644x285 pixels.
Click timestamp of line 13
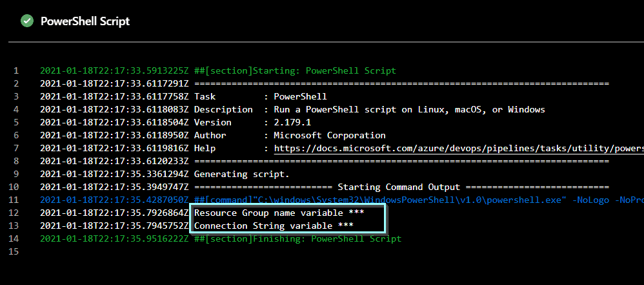coord(114,226)
